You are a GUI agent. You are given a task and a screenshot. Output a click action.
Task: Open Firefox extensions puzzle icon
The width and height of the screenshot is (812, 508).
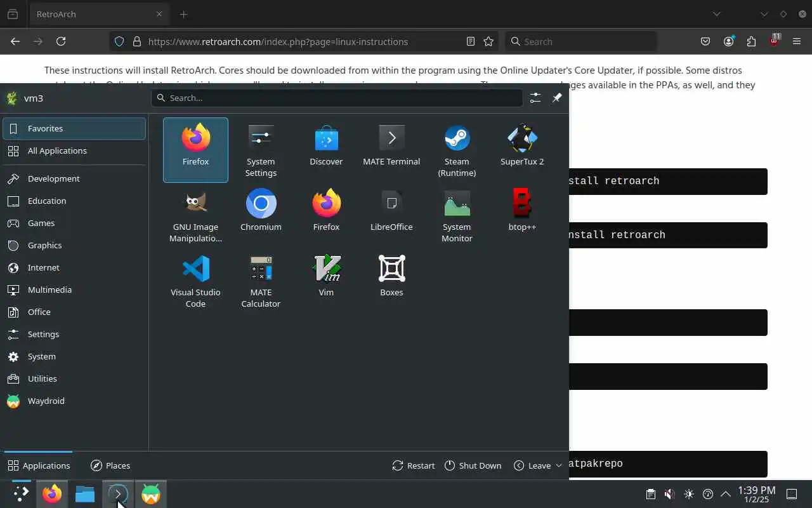pyautogui.click(x=752, y=41)
